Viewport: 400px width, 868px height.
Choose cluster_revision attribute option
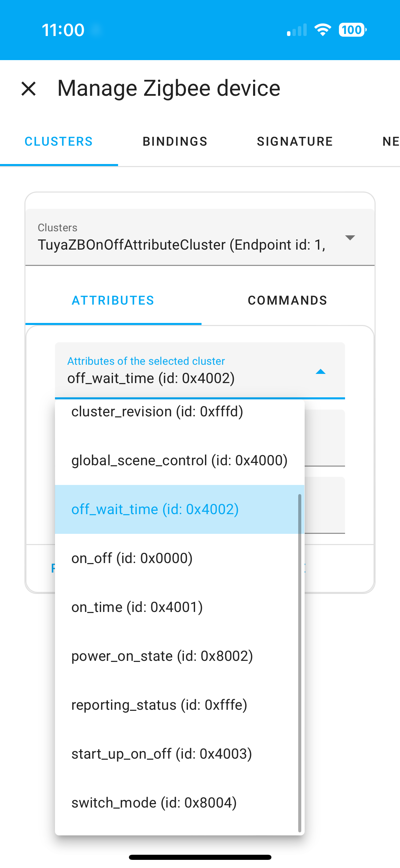[157, 412]
